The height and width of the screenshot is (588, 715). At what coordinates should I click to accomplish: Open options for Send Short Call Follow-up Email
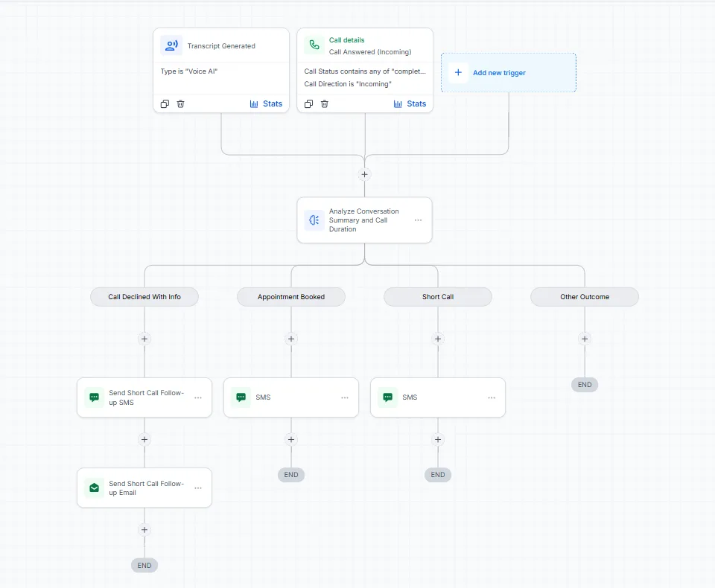[198, 488]
